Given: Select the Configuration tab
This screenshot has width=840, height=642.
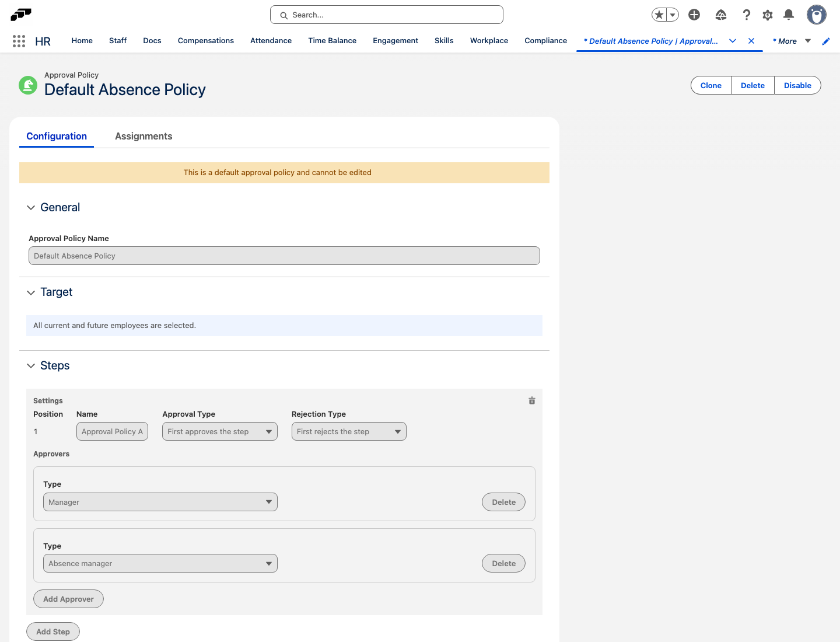Looking at the screenshot, I should click(x=57, y=136).
